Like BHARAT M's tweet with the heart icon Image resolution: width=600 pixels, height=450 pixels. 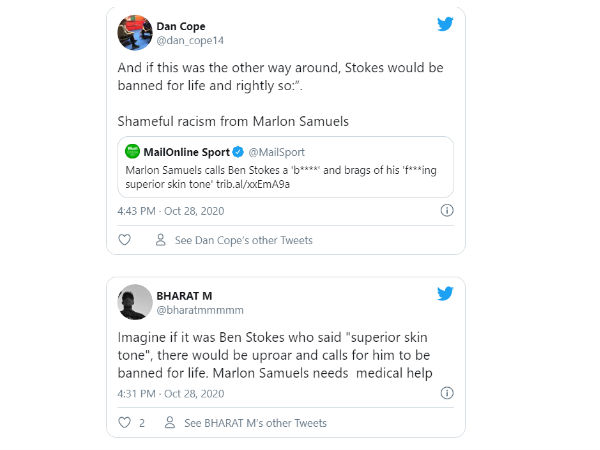pos(125,423)
